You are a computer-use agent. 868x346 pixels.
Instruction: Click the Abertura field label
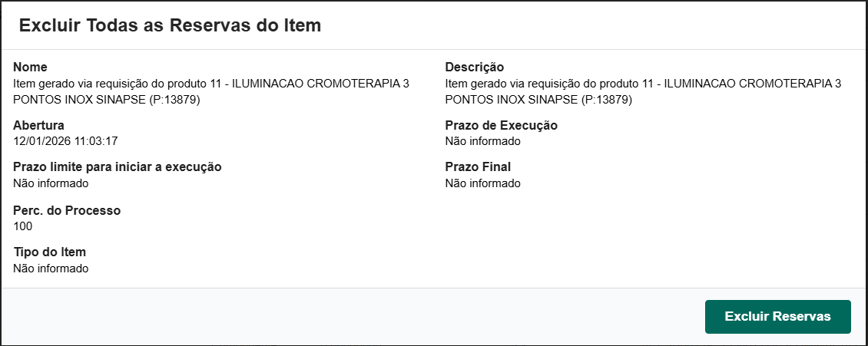pos(38,125)
